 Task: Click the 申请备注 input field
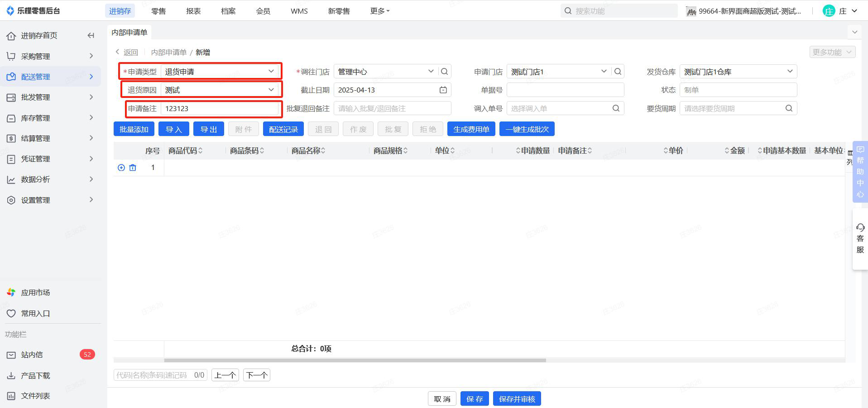(x=221, y=108)
